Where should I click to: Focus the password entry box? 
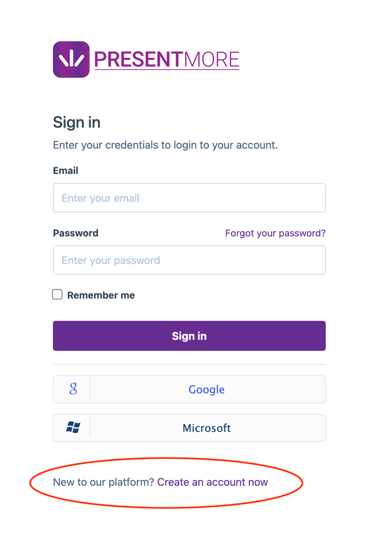pos(189,260)
